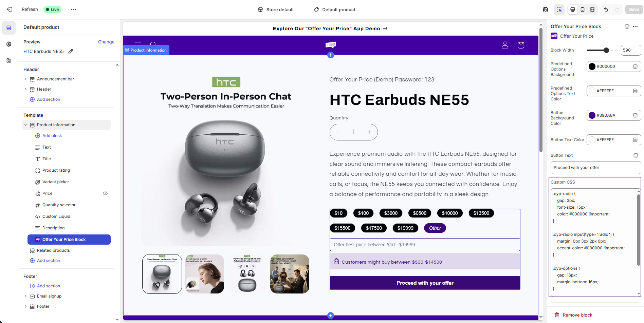Open the three-dots menu beside Live

coord(74,9)
